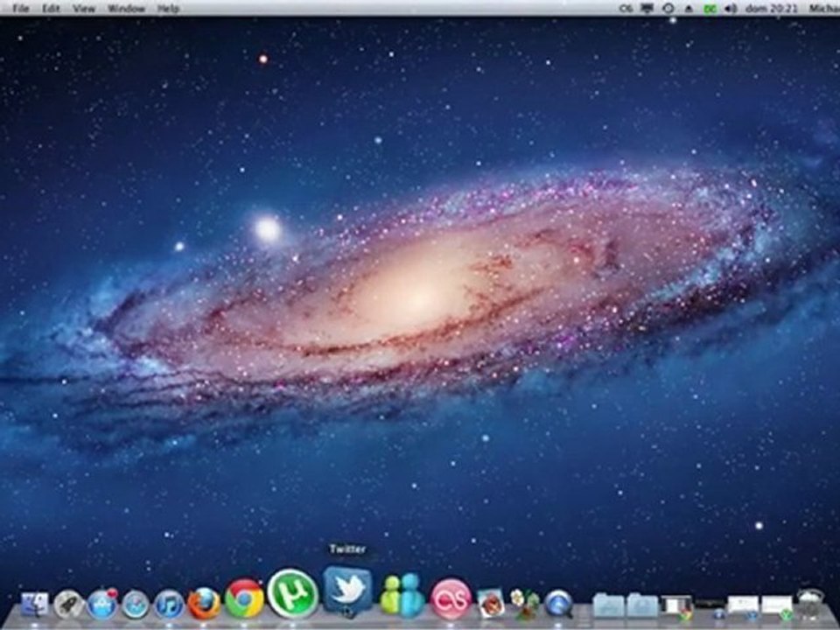Open the flower icon in dock
Image resolution: width=840 pixels, height=630 pixels.
525,604
